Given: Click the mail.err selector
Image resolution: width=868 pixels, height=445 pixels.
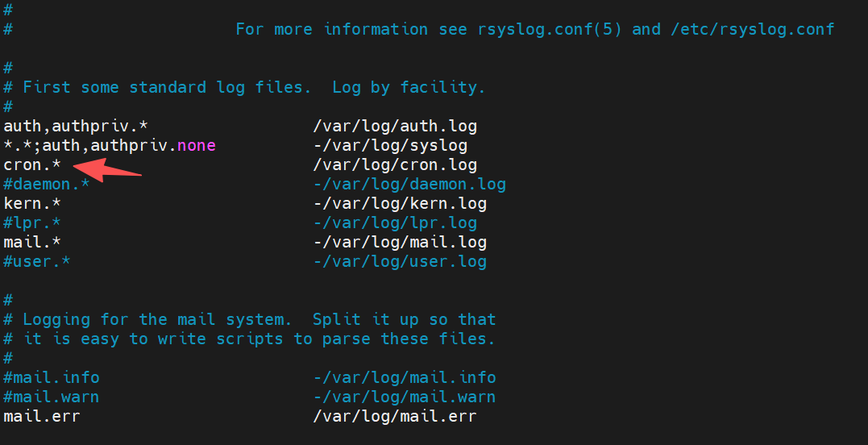Looking at the screenshot, I should point(42,417).
